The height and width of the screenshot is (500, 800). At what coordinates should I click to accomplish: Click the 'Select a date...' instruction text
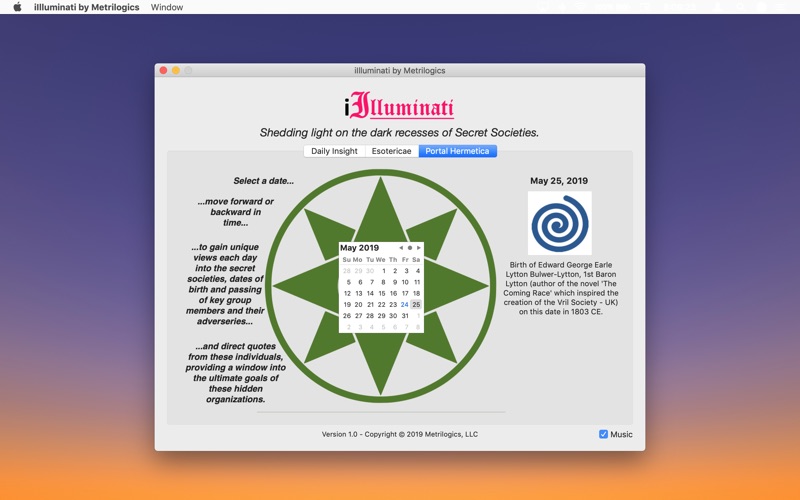click(x=263, y=181)
